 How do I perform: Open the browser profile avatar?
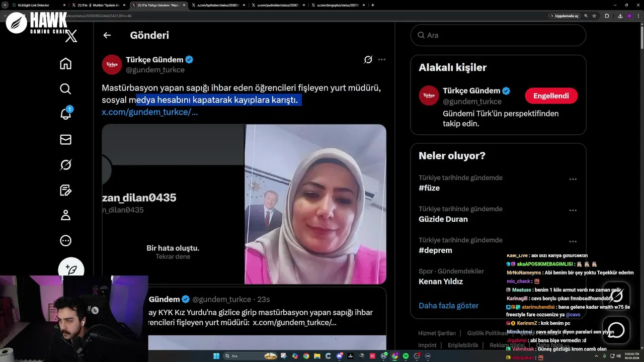[629, 16]
